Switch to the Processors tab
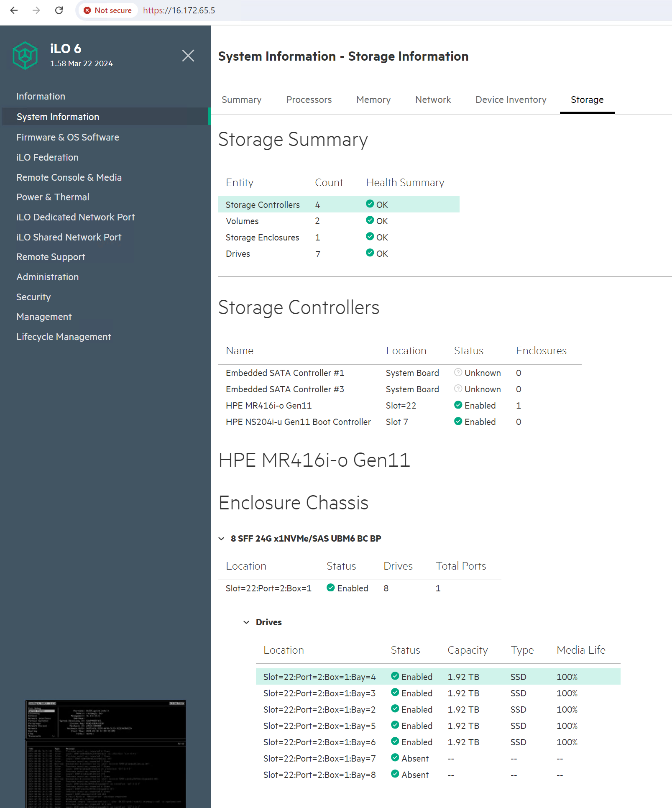672x808 pixels. tap(309, 100)
